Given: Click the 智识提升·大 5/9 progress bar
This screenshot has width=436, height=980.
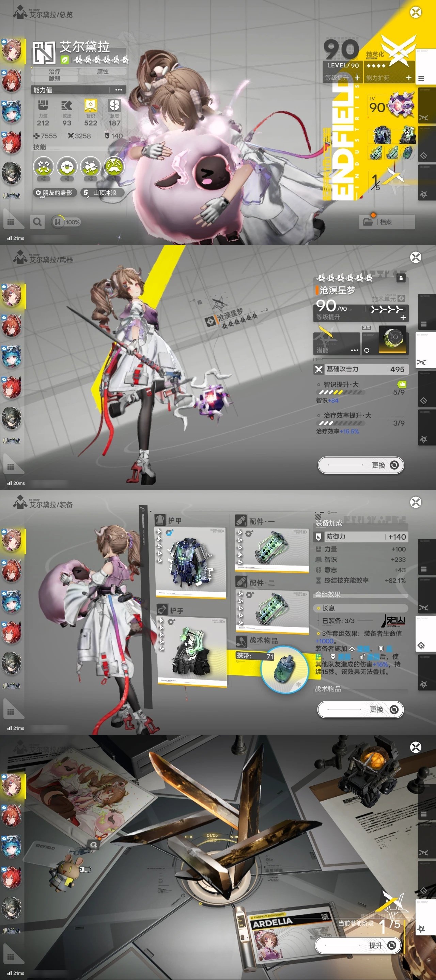Looking at the screenshot, I should [x=341, y=392].
